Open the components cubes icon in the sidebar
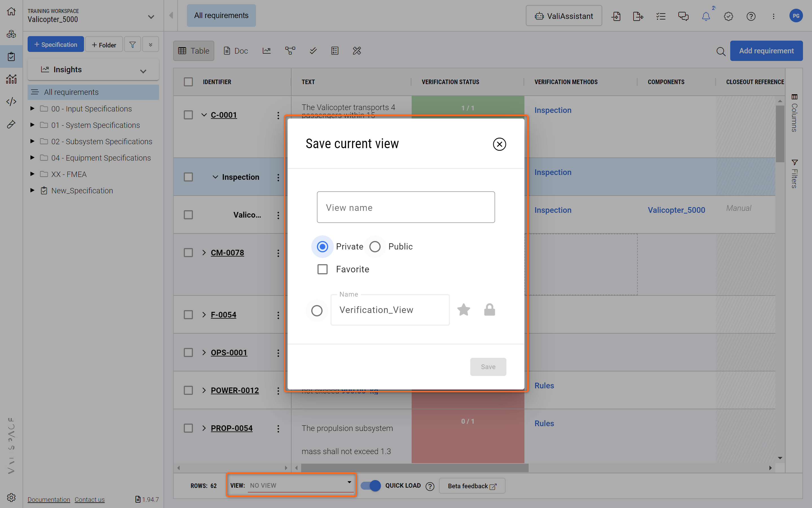Screen dimensions: 812x508 (11, 34)
